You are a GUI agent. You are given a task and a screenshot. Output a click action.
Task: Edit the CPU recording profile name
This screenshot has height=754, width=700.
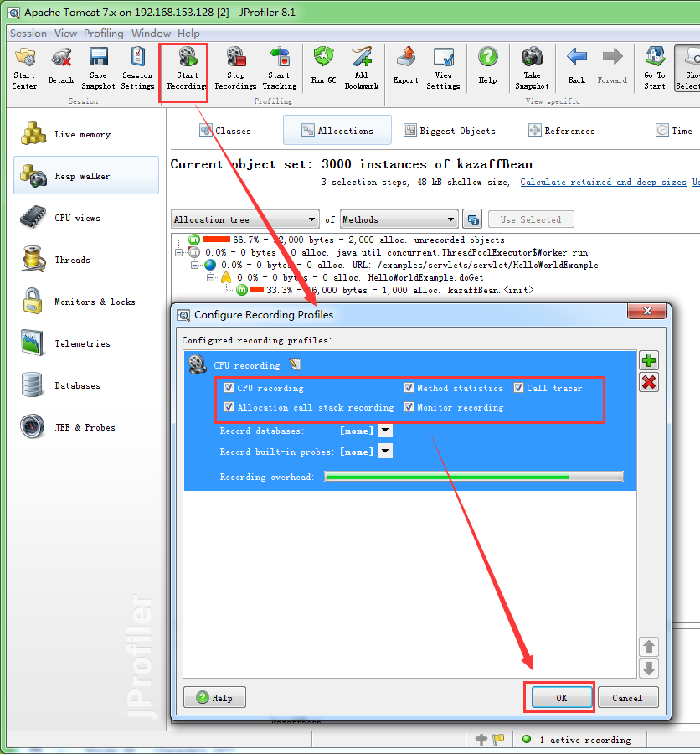296,364
